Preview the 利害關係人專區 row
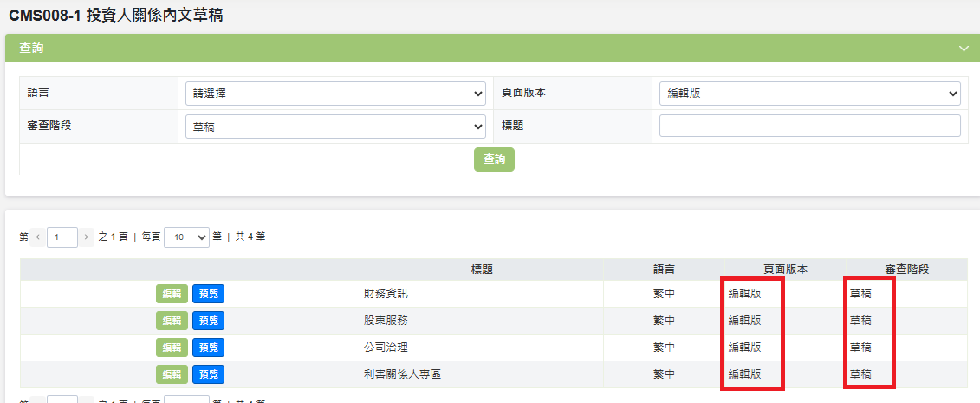Image resolution: width=980 pixels, height=403 pixels. click(x=208, y=374)
